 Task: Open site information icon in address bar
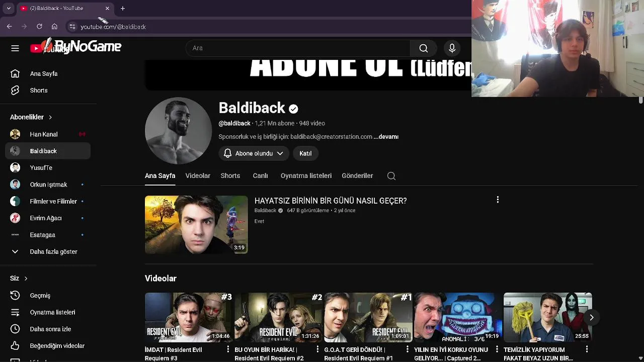(x=72, y=27)
